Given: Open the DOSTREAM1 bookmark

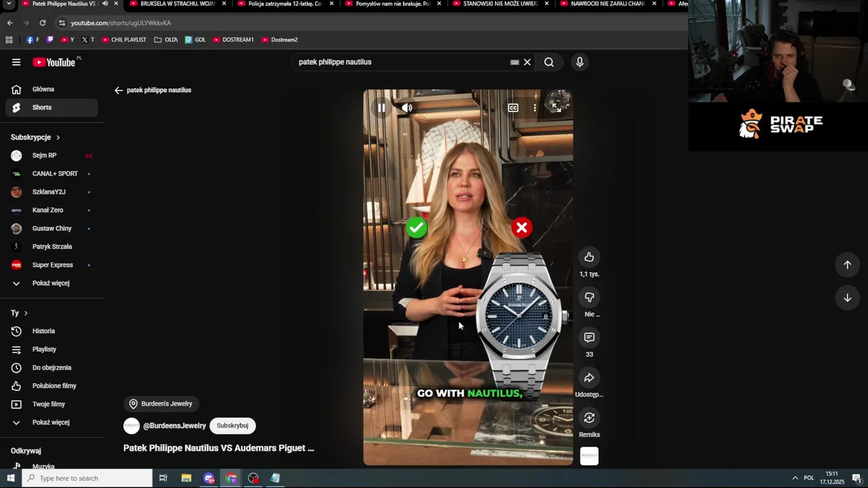Looking at the screenshot, I should pyautogui.click(x=233, y=40).
